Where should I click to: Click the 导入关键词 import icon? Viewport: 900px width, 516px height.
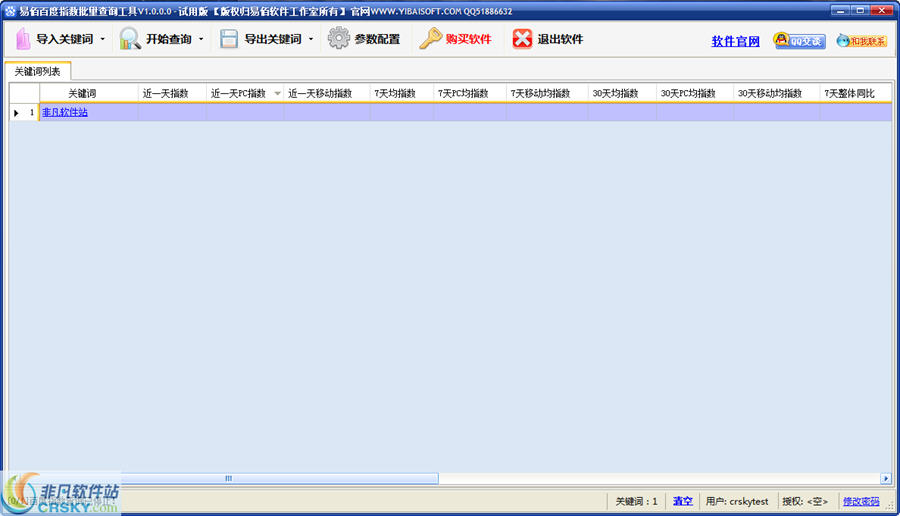(x=23, y=39)
